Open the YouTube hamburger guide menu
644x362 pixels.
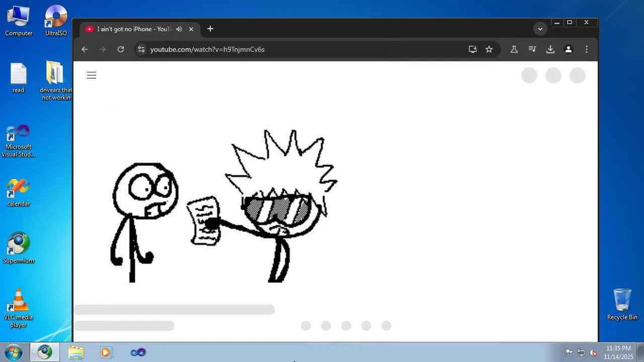(91, 75)
